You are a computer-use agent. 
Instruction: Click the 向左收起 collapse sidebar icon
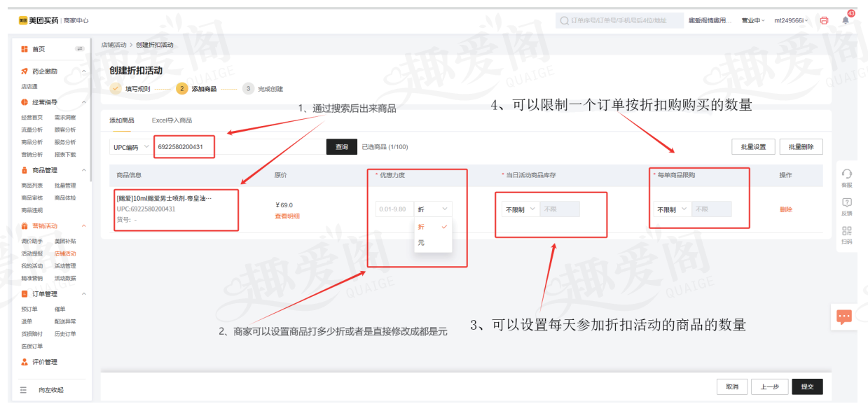click(x=24, y=390)
